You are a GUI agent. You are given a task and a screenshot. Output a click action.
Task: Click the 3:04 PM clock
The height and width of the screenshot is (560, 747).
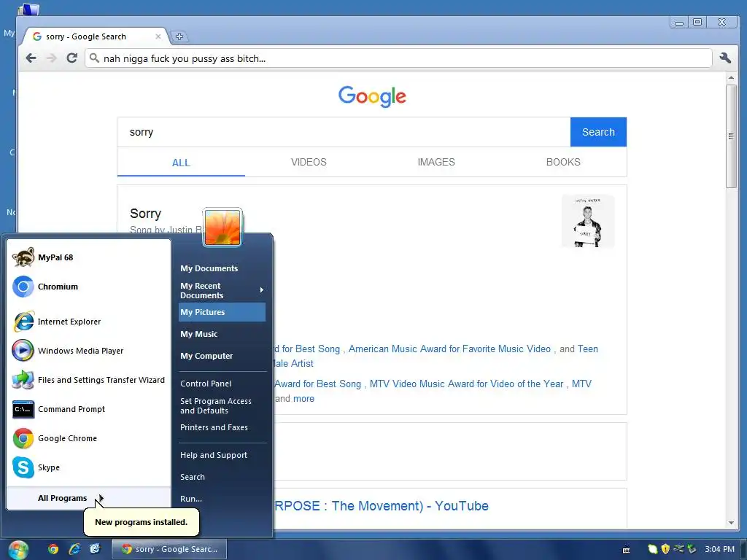click(719, 549)
